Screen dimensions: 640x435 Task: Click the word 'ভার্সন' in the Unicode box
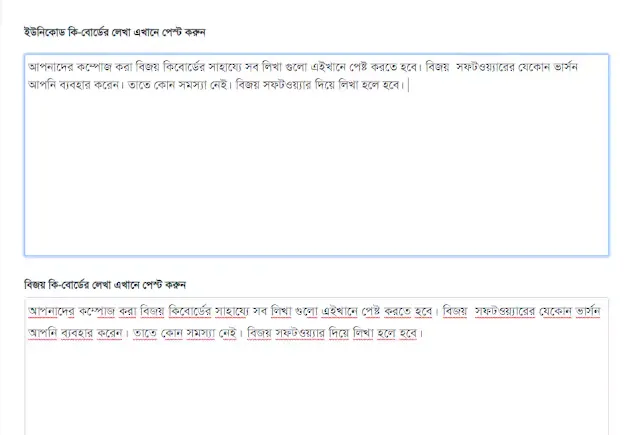[x=566, y=67]
